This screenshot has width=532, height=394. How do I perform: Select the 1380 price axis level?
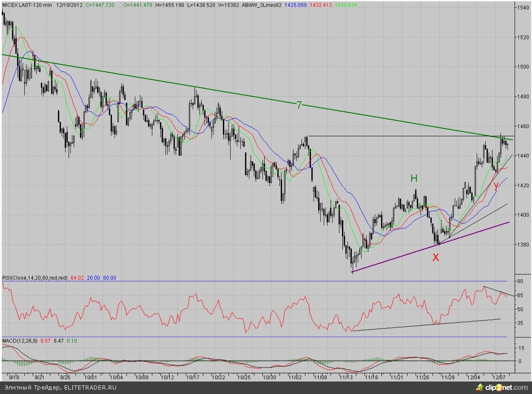pos(522,245)
